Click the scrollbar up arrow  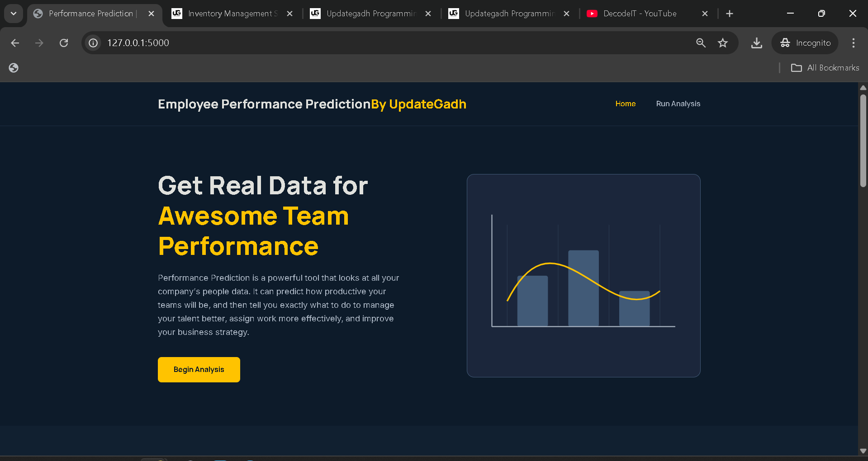pyautogui.click(x=863, y=87)
